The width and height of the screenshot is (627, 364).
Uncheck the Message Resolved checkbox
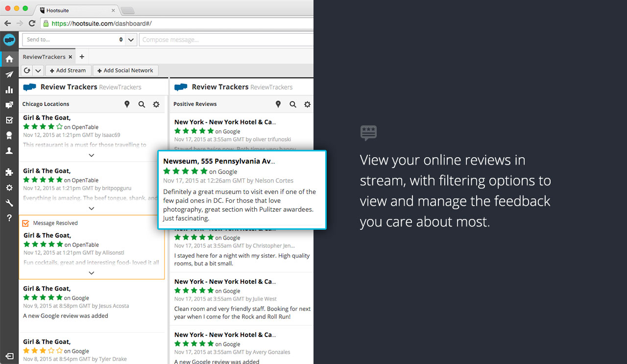coord(26,223)
